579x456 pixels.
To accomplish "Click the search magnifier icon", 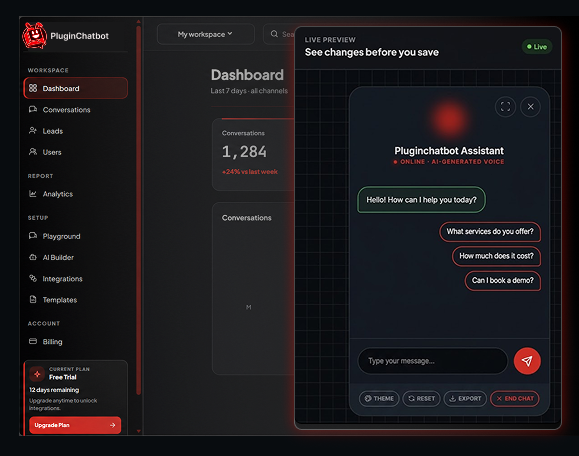I will pyautogui.click(x=274, y=34).
